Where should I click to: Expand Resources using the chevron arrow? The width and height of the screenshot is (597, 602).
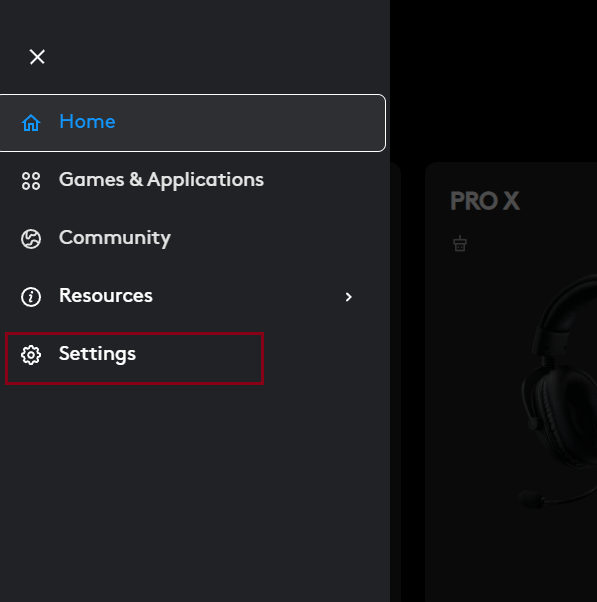point(349,297)
